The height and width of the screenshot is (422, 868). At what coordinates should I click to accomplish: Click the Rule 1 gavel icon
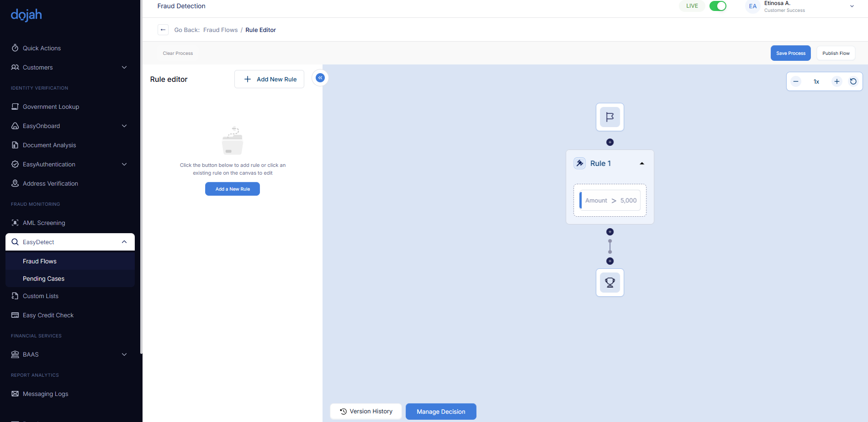(580, 163)
